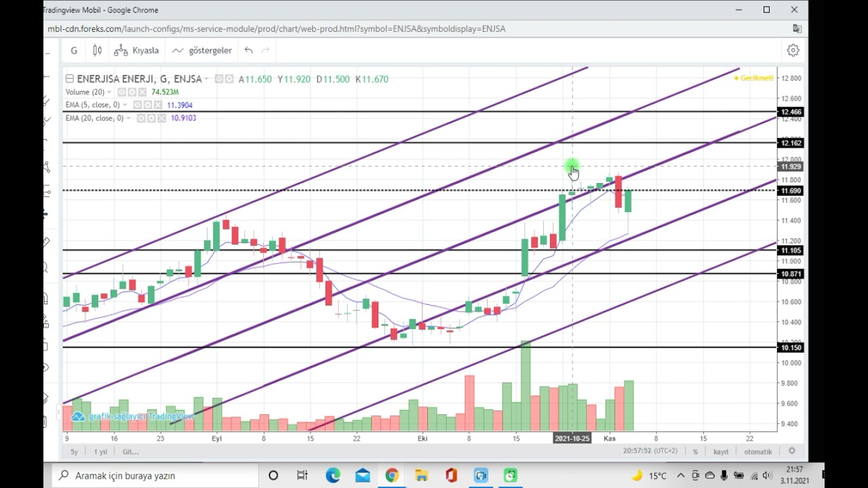Open Task View on the taskbar
The width and height of the screenshot is (868, 488).
[x=302, y=476]
